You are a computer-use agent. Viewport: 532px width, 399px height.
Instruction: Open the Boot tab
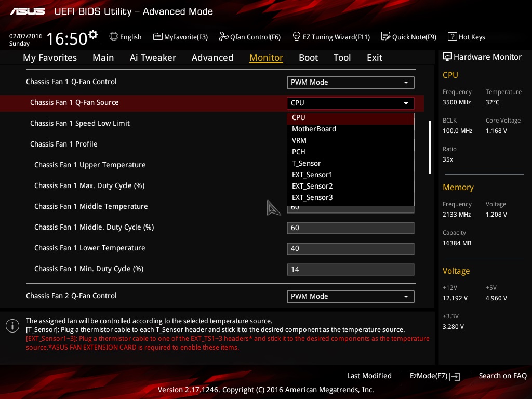tap(308, 57)
